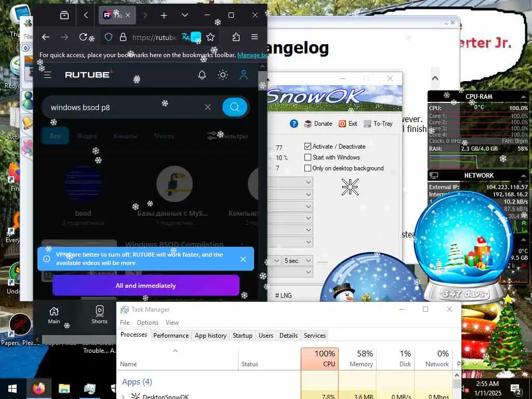Open Rutube notifications bell
Screen dimensions: 532x399
tap(202, 75)
